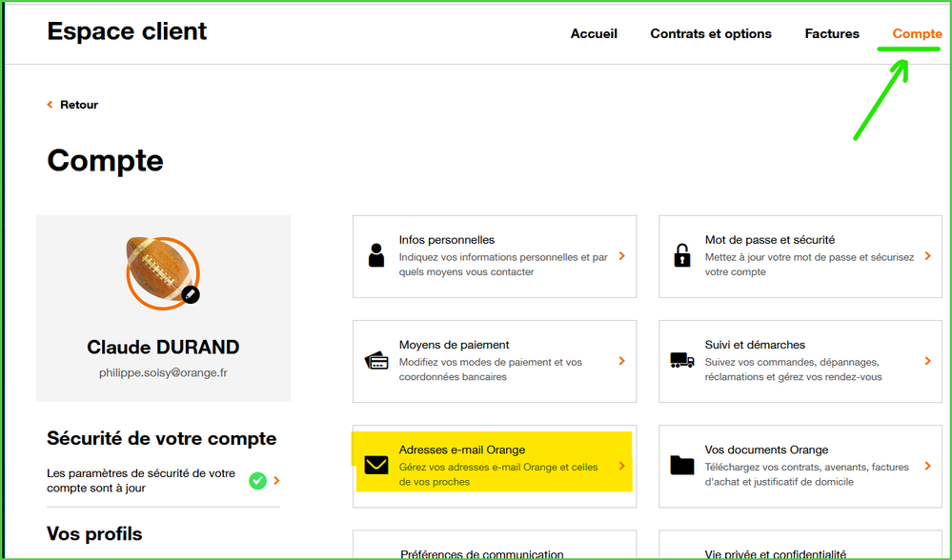
Task: Open the rugby ball profile picture
Action: [163, 273]
